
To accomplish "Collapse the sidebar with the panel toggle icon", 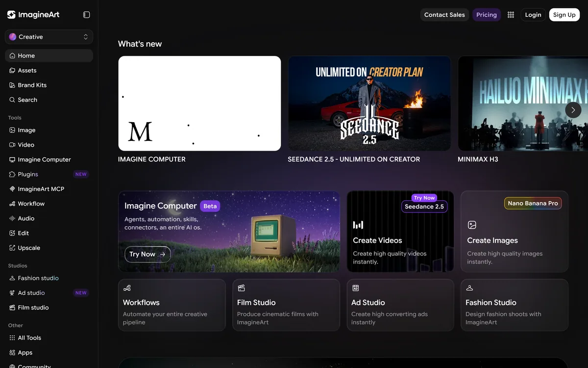I will pyautogui.click(x=87, y=15).
